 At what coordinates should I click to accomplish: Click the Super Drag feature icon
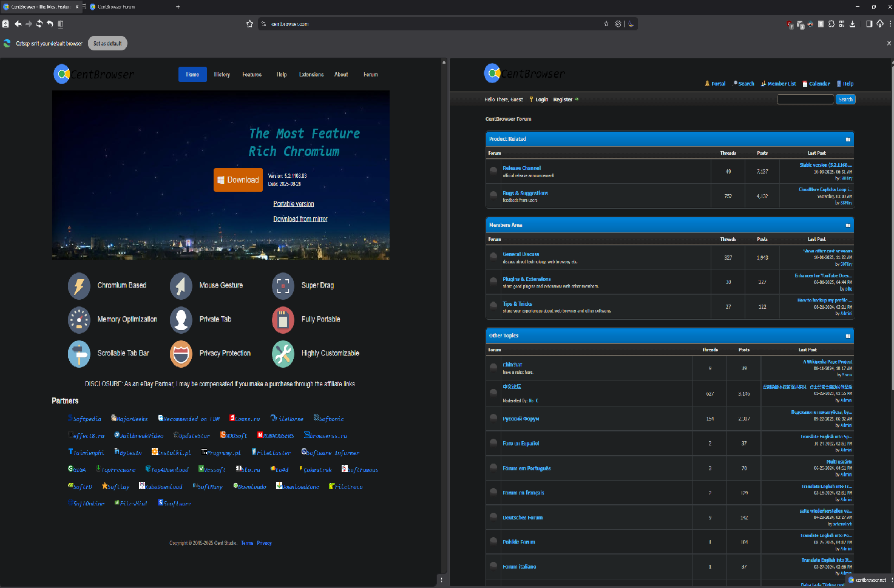tap(283, 285)
